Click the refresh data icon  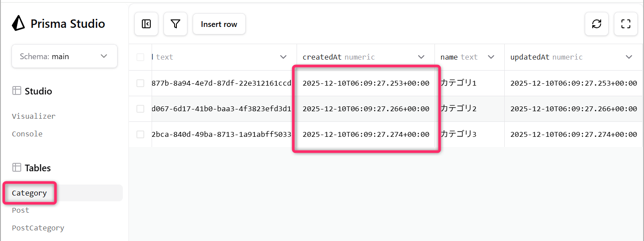[x=597, y=24]
